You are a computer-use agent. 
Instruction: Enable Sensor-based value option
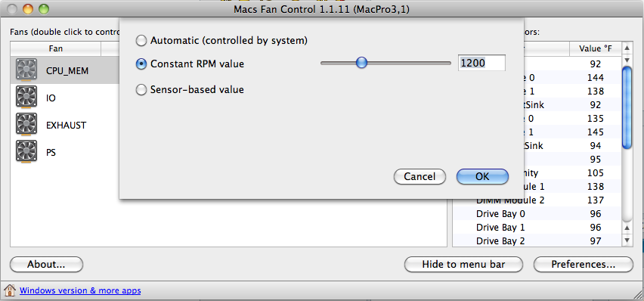141,90
